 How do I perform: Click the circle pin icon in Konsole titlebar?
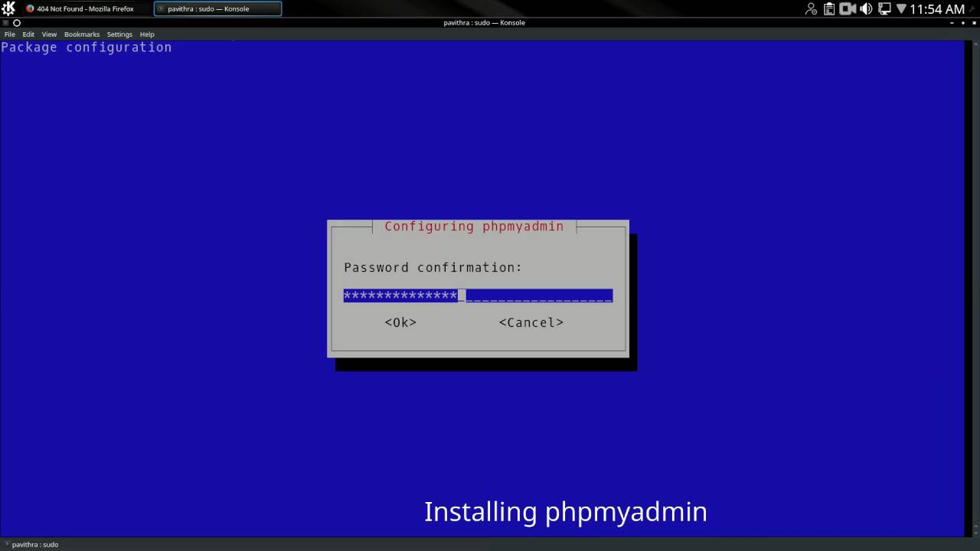tap(16, 23)
